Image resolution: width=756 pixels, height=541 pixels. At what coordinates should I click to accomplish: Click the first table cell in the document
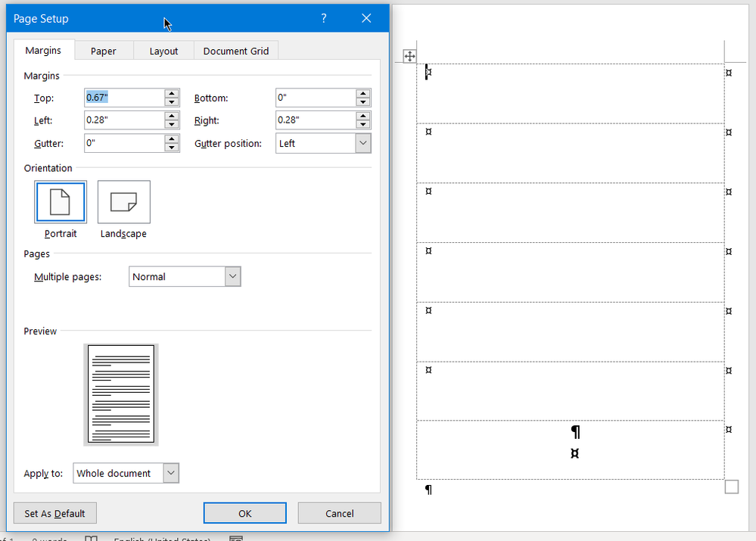tap(571, 94)
